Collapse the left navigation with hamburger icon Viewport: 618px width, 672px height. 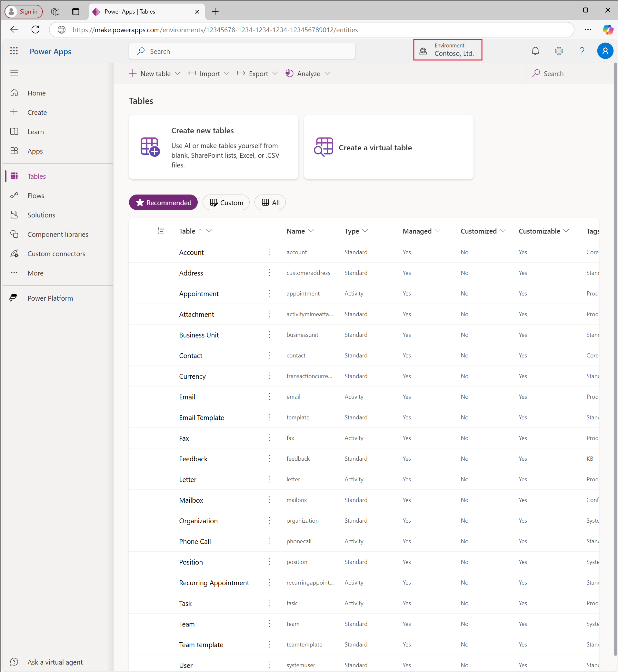[x=14, y=72]
